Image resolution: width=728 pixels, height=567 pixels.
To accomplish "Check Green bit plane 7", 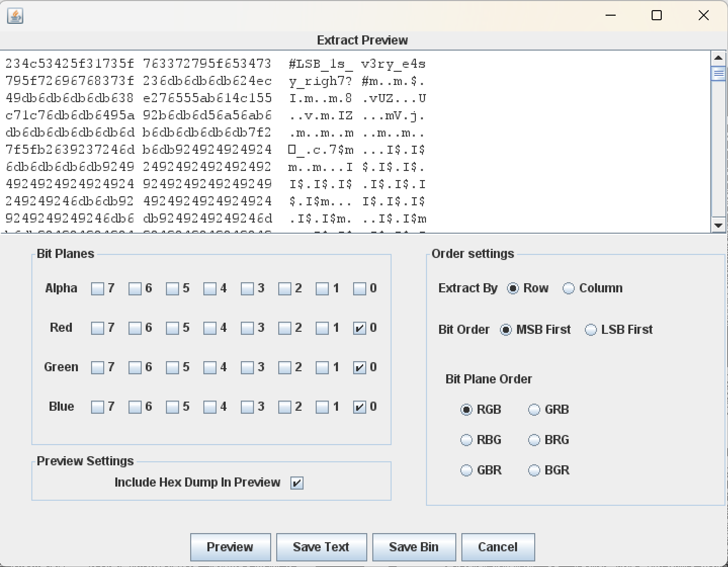I will pyautogui.click(x=98, y=368).
